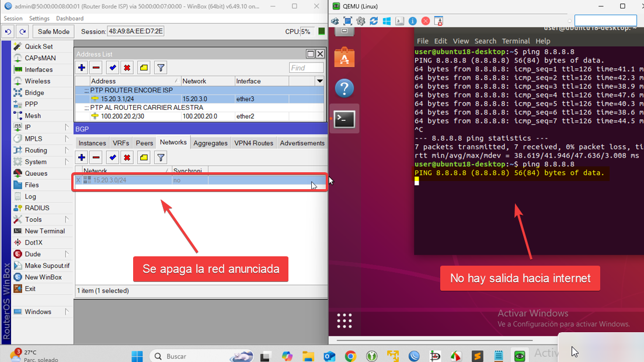Click the blue plus Add button in Address List
Screen dimensions: 644x362
pyautogui.click(x=82, y=68)
